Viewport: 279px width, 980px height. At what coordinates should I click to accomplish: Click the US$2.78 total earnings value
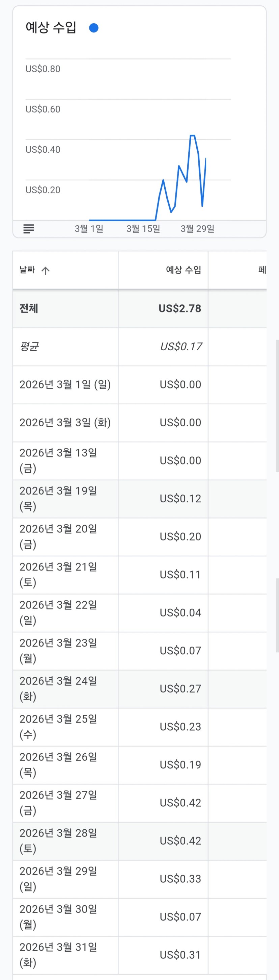(180, 308)
